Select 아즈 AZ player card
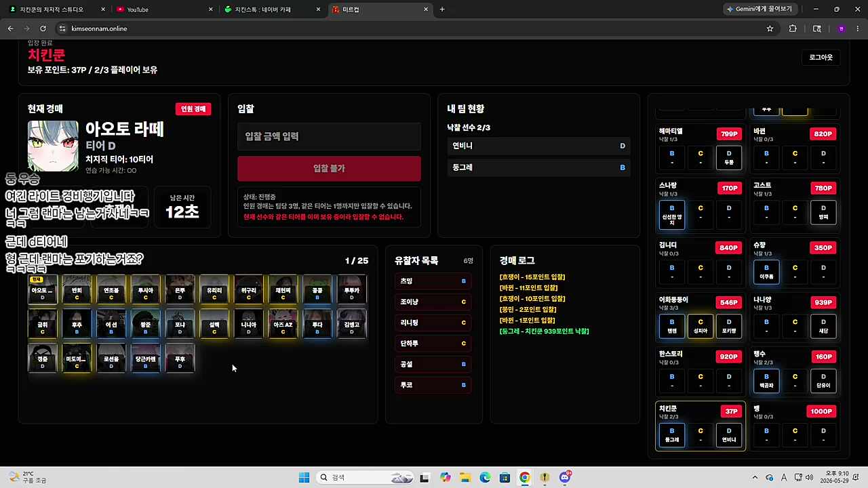Screen dimensions: 868x488 tap(283, 324)
